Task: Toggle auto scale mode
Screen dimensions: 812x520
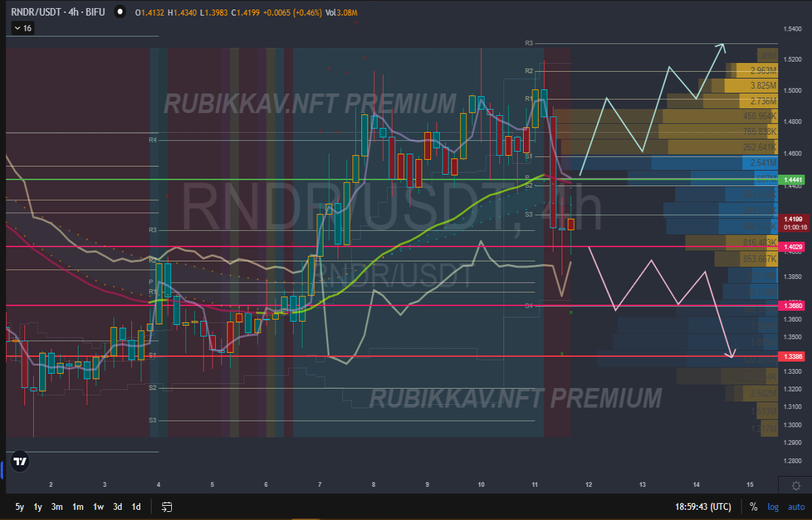Action: tap(796, 506)
